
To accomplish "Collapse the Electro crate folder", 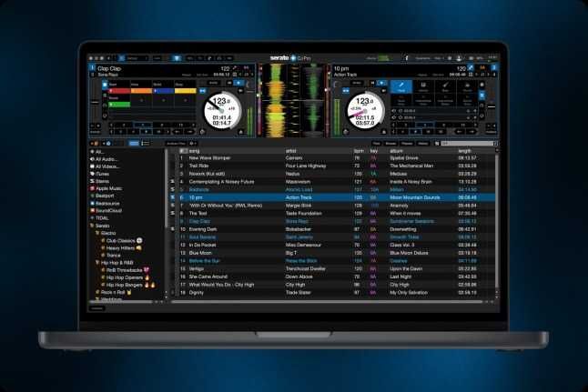I will (97, 233).
